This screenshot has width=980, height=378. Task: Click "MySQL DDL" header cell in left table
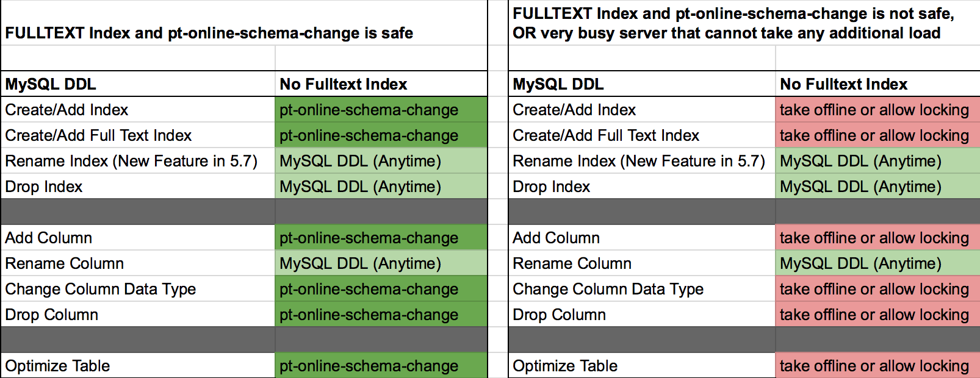pyautogui.click(x=51, y=84)
